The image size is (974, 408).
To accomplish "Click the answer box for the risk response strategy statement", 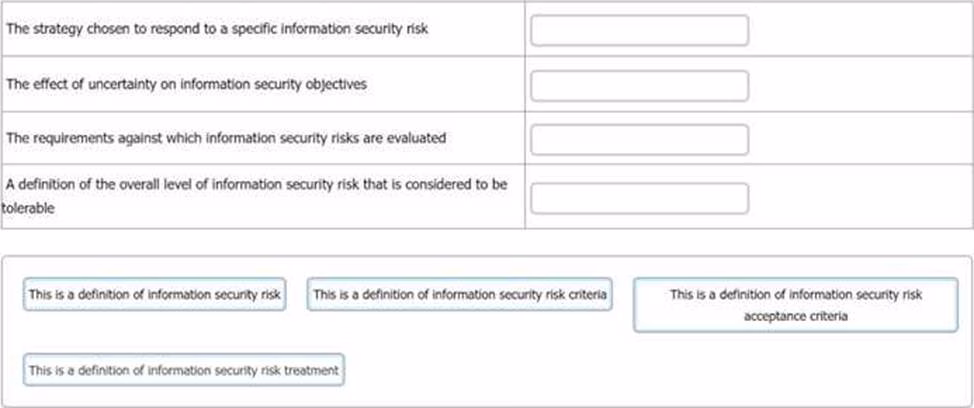I will (x=639, y=31).
